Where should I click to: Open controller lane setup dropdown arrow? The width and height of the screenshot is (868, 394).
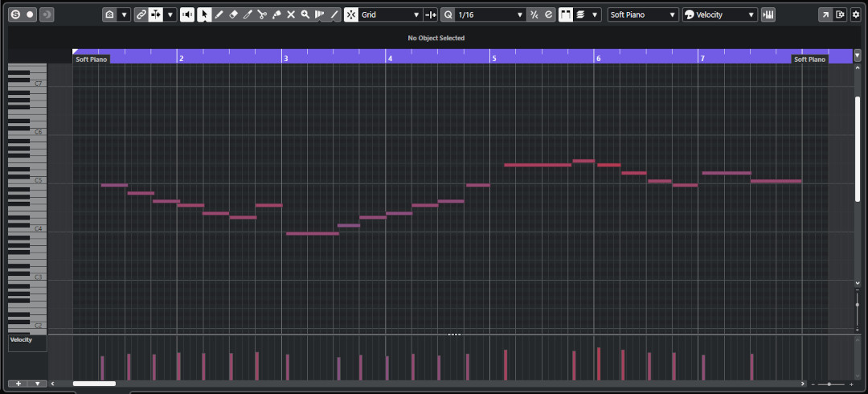point(37,384)
